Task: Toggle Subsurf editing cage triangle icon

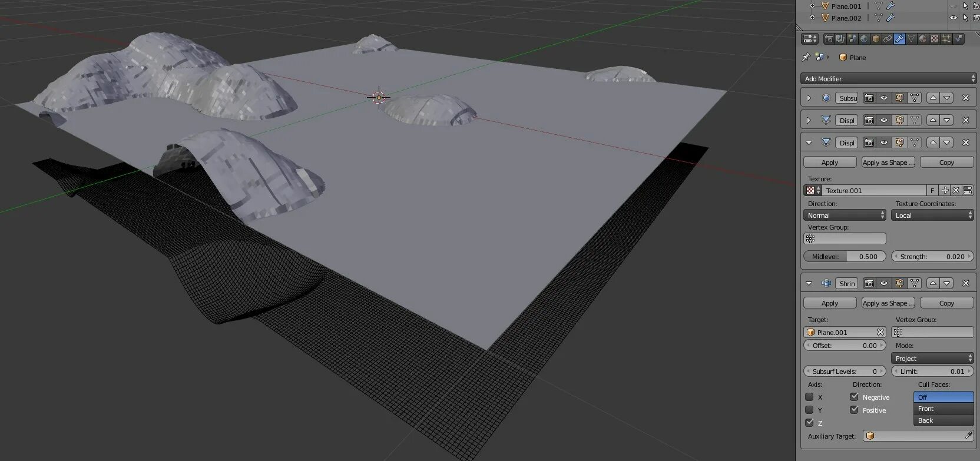Action: tap(915, 98)
